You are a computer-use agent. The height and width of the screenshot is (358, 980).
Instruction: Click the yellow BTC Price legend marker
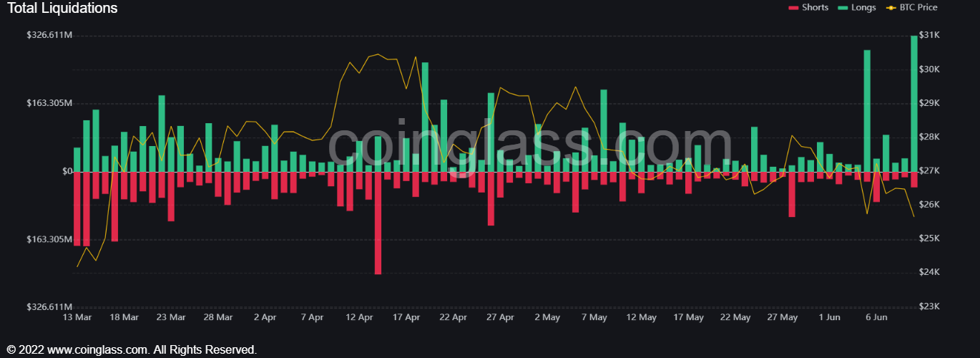(x=890, y=8)
